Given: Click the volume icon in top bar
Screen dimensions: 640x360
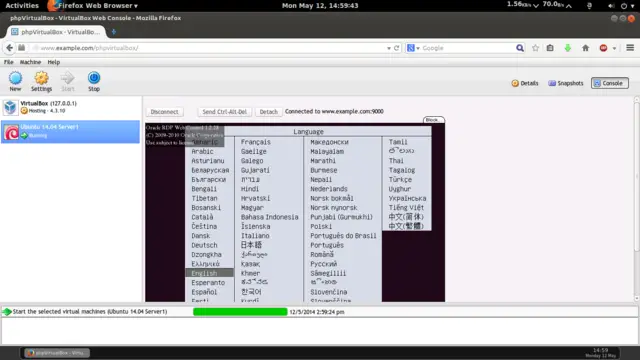Looking at the screenshot, I should (611, 6).
